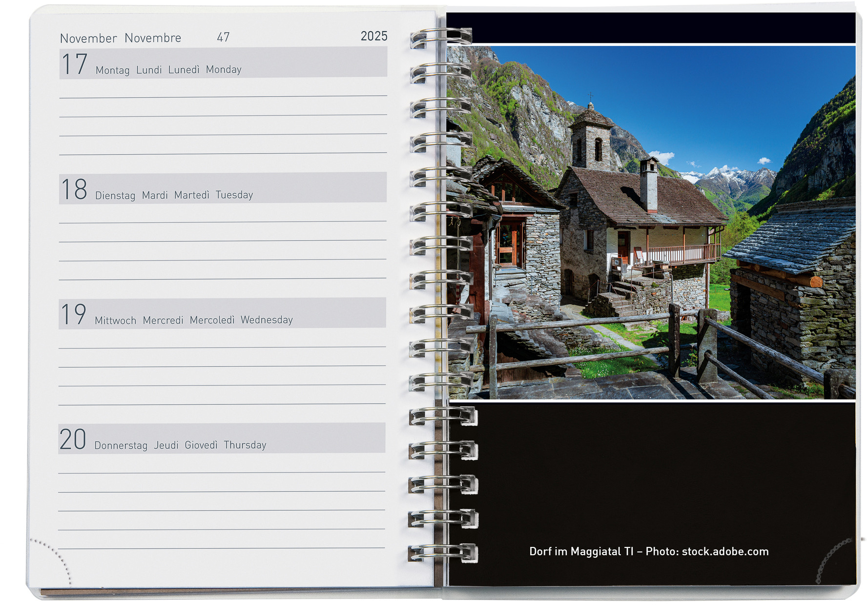The height and width of the screenshot is (605, 868).
Task: Click the "Mittwoch" day label
Action: pos(115,321)
